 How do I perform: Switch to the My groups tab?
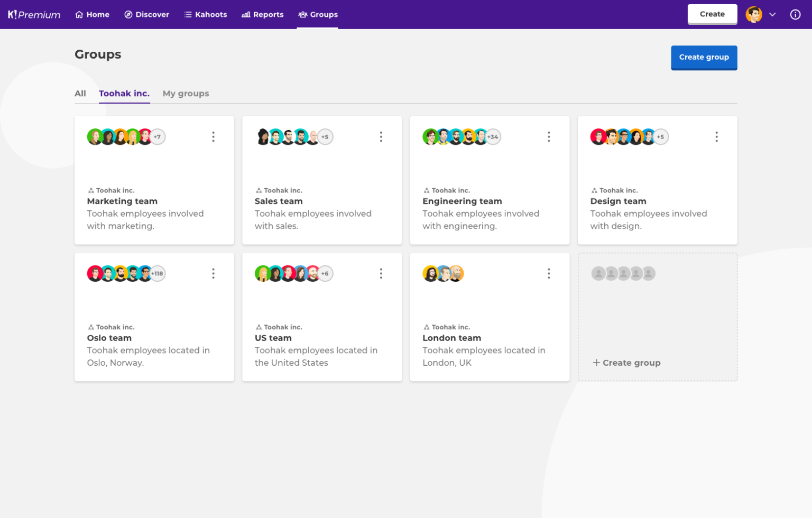tap(186, 93)
